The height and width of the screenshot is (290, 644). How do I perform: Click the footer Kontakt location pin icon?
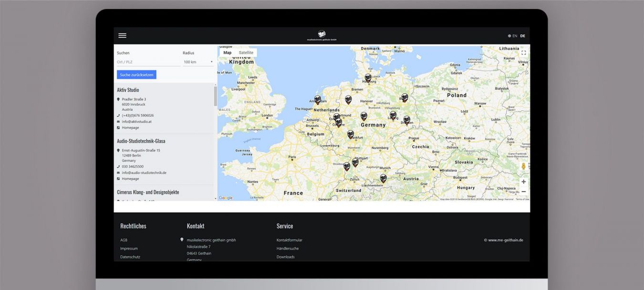click(x=181, y=240)
